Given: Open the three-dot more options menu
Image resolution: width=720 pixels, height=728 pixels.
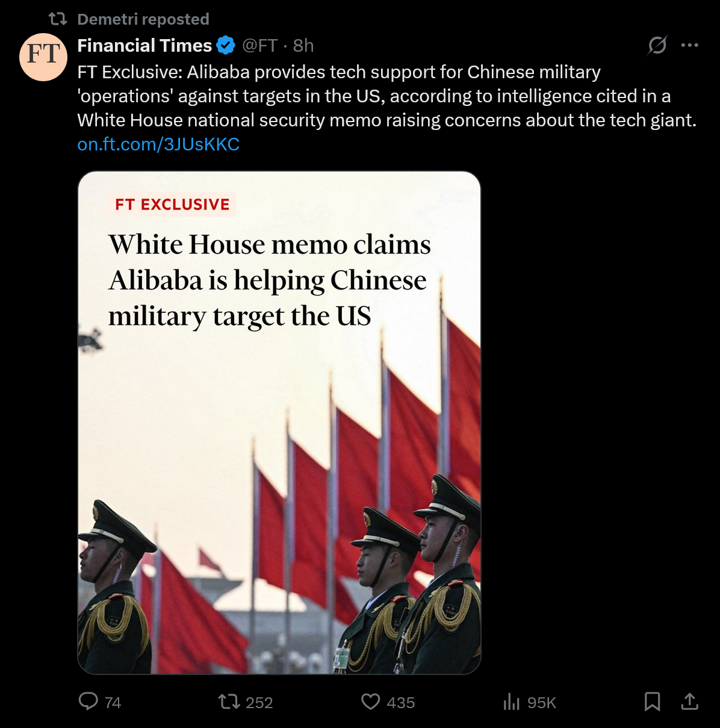Looking at the screenshot, I should pos(689,45).
